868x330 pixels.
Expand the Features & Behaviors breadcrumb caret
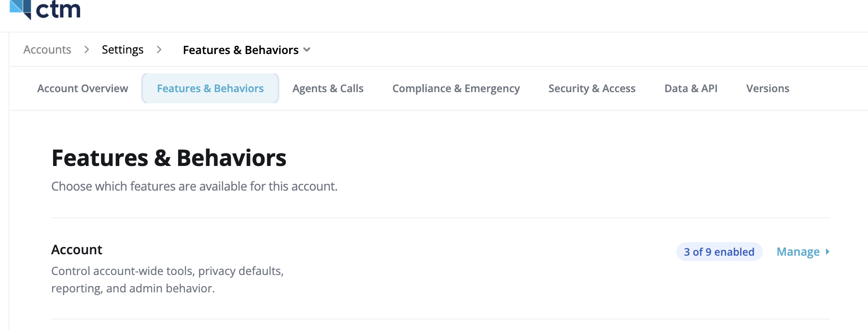(x=307, y=50)
